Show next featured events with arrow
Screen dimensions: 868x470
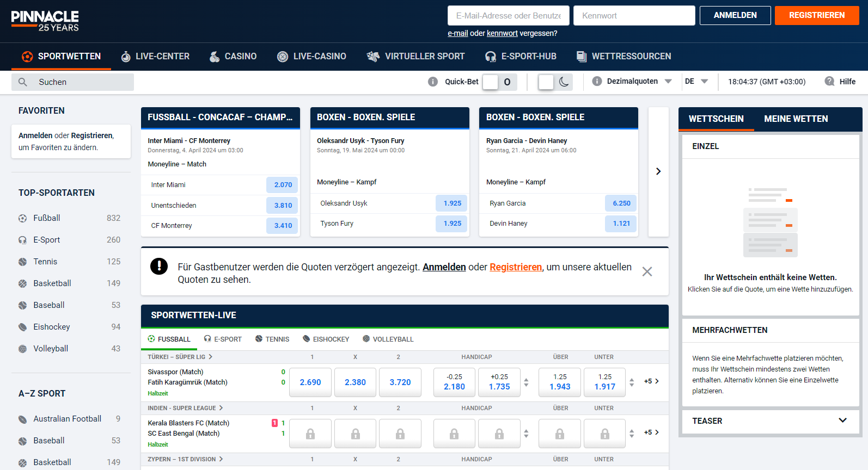click(x=658, y=171)
